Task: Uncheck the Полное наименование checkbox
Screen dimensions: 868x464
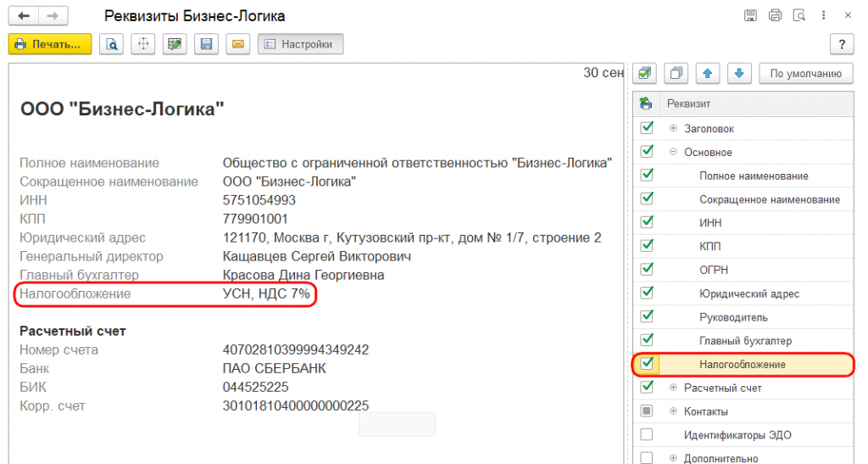Action: (647, 175)
